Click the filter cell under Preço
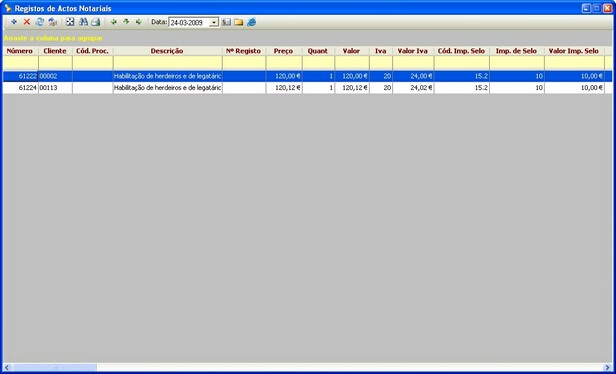This screenshot has width=616, height=374. 284,63
